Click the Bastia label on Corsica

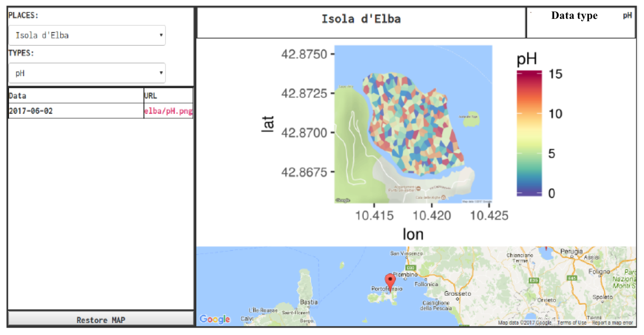coord(309,302)
